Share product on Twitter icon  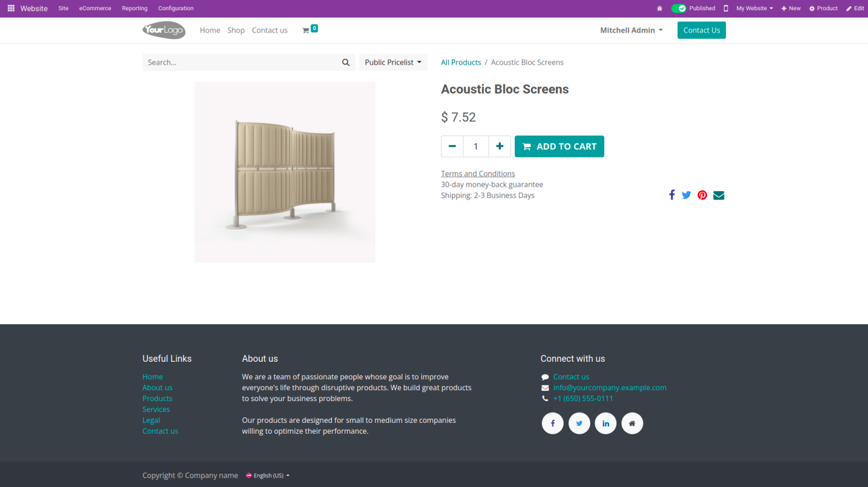(x=686, y=195)
